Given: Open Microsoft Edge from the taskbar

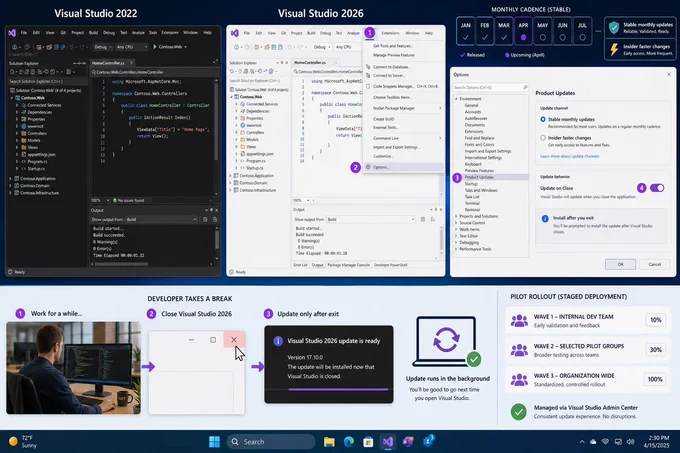Looking at the screenshot, I should point(349,441).
